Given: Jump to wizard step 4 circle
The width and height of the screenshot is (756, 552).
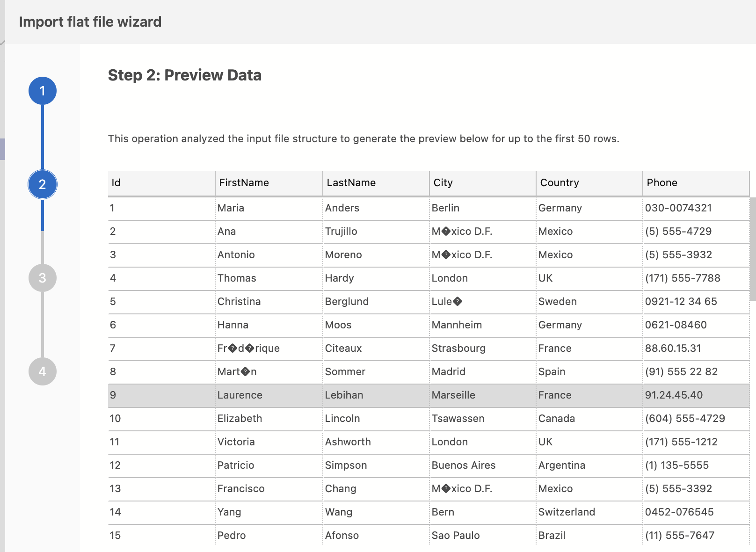Looking at the screenshot, I should tap(43, 371).
